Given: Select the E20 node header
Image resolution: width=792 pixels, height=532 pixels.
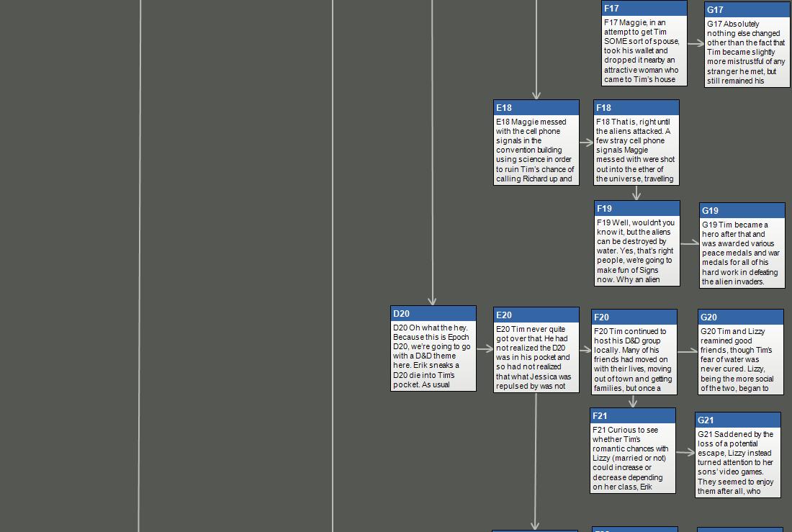Looking at the screenshot, I should click(536, 315).
